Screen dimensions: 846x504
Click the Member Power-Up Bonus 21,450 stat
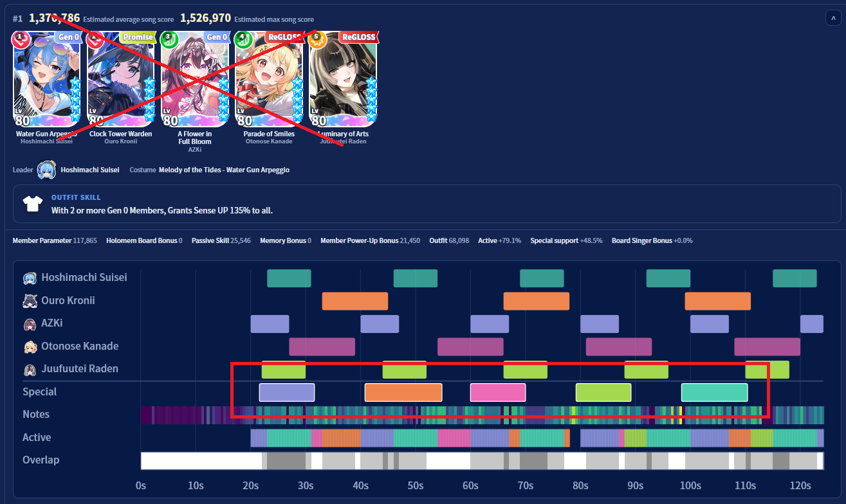tap(370, 240)
